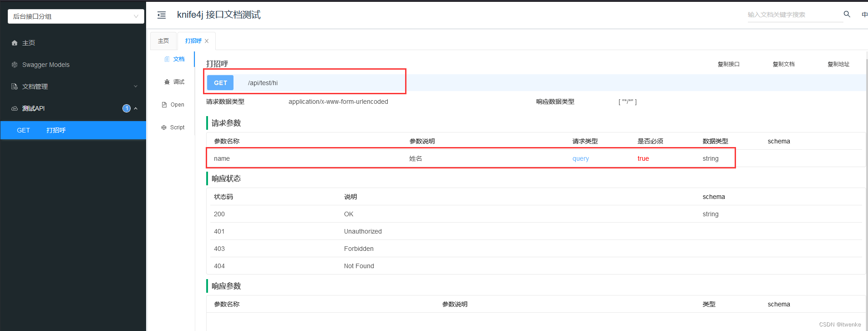Click the Swagger Models cube icon

15,65
